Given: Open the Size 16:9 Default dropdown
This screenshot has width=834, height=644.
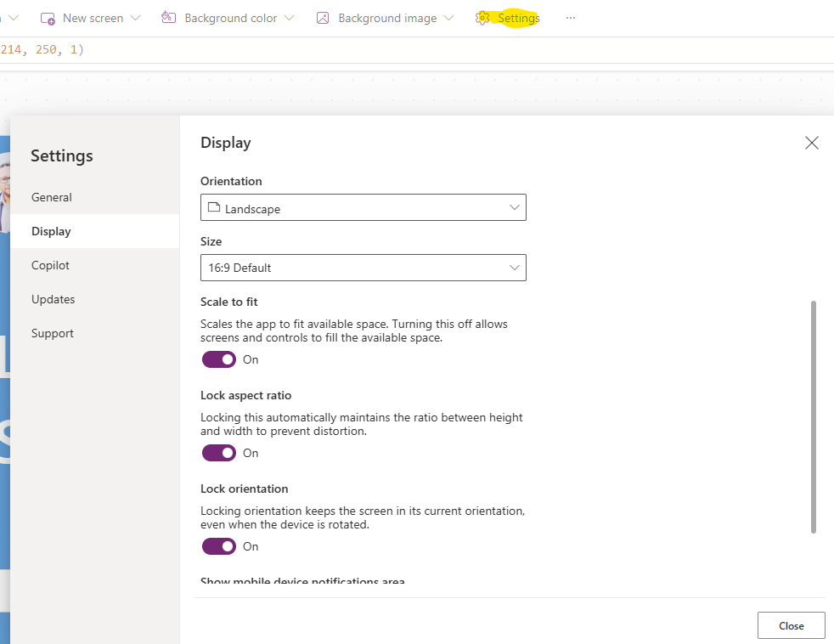Looking at the screenshot, I should [x=363, y=268].
